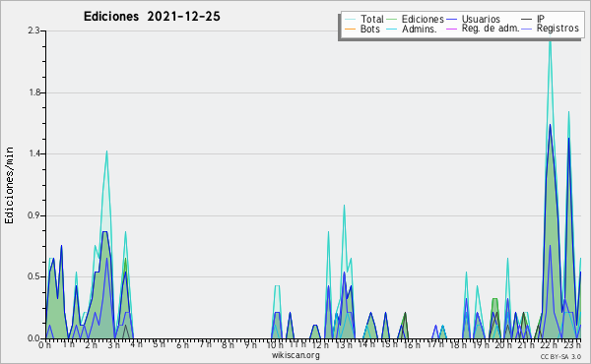Click the 1.4 y-axis value
Image resolution: width=591 pixels, height=364 pixels.
(x=33, y=153)
